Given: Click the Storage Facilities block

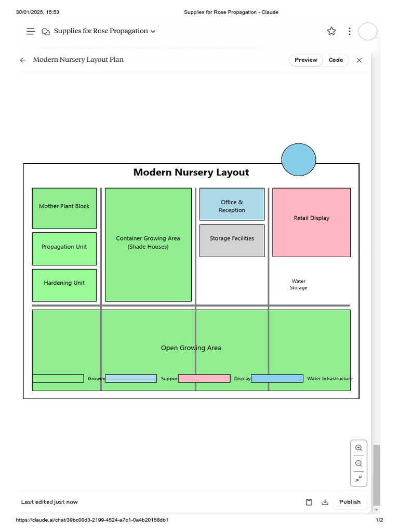Looking at the screenshot, I should pos(232,241).
